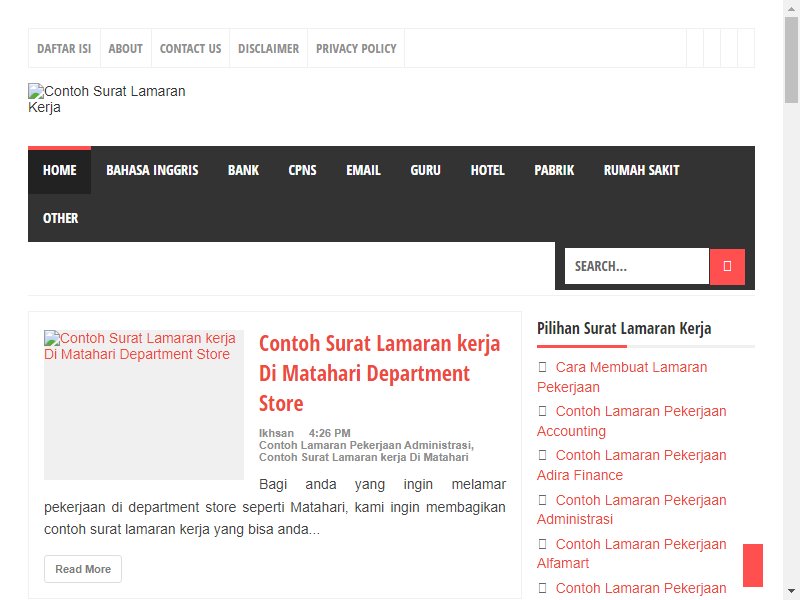Open Contoh Surat Lamaran kerja Di Matahari label
800x600 pixels.
click(363, 458)
